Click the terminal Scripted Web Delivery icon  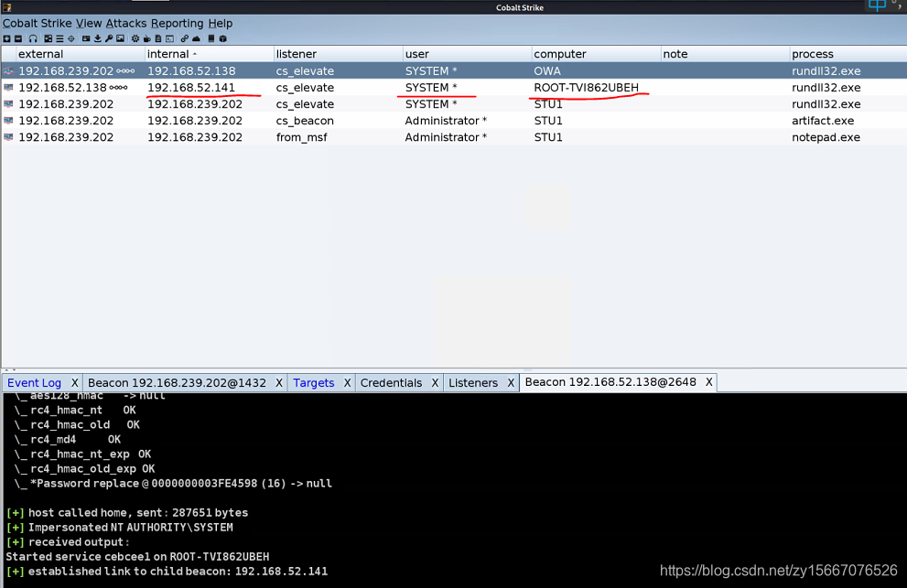[169, 38]
